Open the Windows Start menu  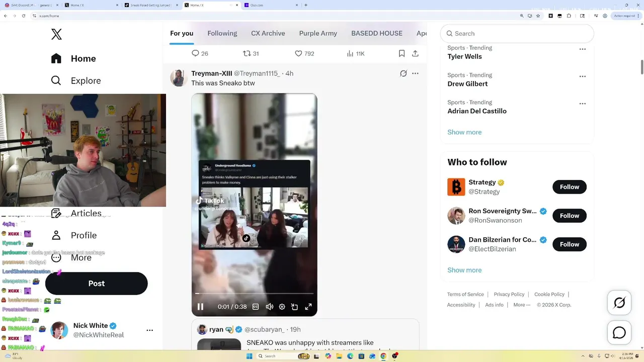[x=249, y=356]
